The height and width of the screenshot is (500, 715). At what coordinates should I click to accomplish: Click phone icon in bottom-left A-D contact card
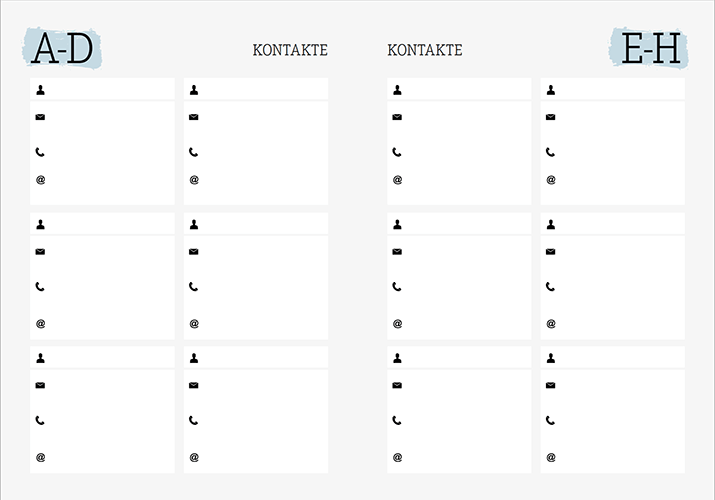click(x=40, y=420)
